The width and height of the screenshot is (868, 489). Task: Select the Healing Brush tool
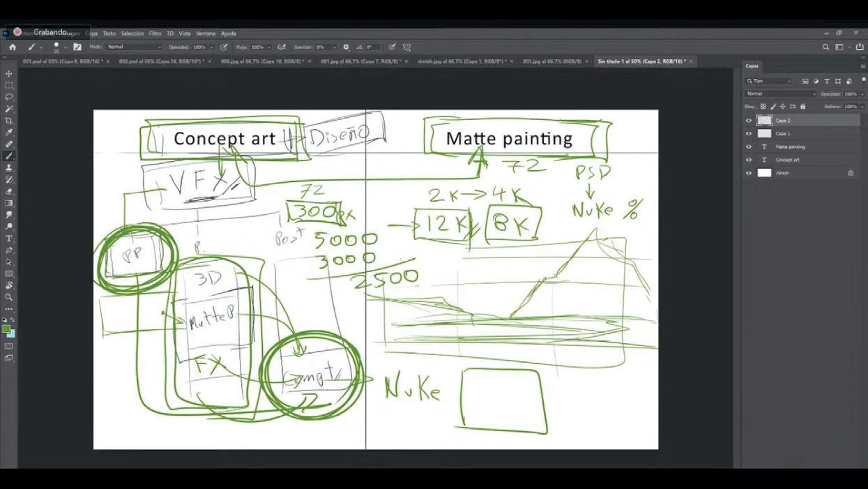tap(9, 144)
